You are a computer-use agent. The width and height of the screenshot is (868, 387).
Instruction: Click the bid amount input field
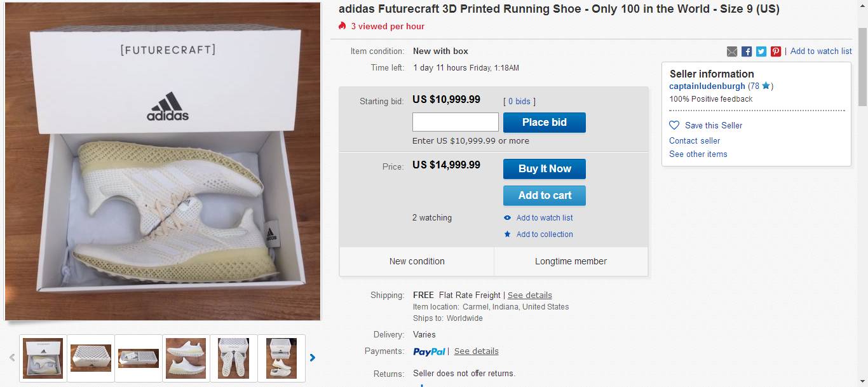click(x=455, y=122)
